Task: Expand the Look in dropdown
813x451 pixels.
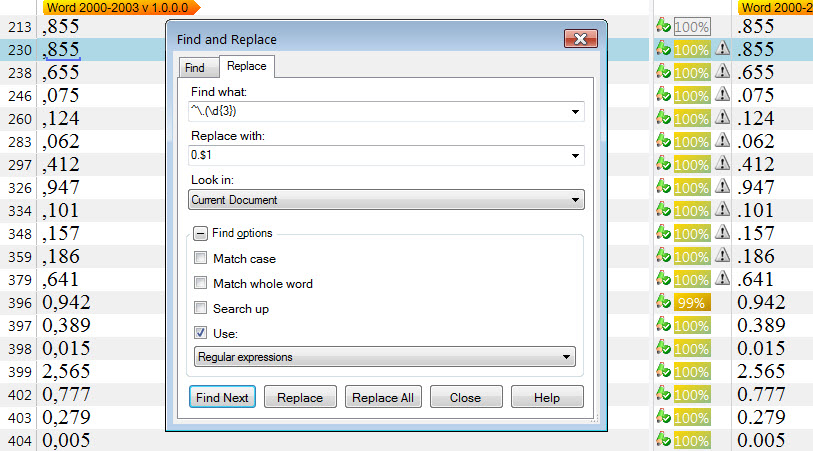Action: point(576,200)
